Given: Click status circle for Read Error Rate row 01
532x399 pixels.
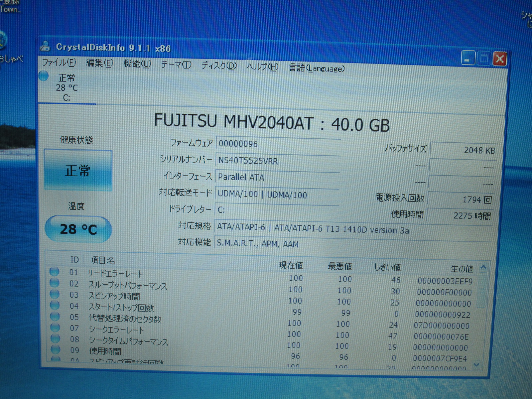Looking at the screenshot, I should pyautogui.click(x=54, y=272).
